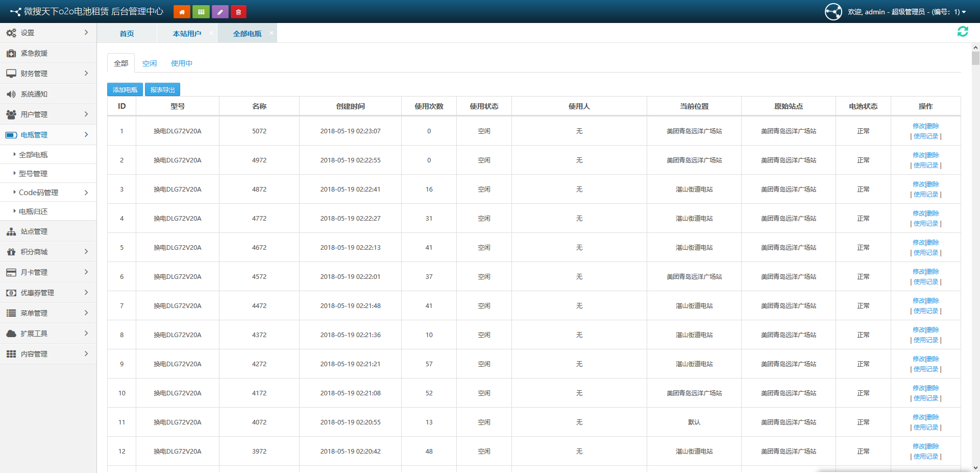This screenshot has width=980, height=473.
Task: Switch to the 首页 tab
Action: pyautogui.click(x=127, y=34)
